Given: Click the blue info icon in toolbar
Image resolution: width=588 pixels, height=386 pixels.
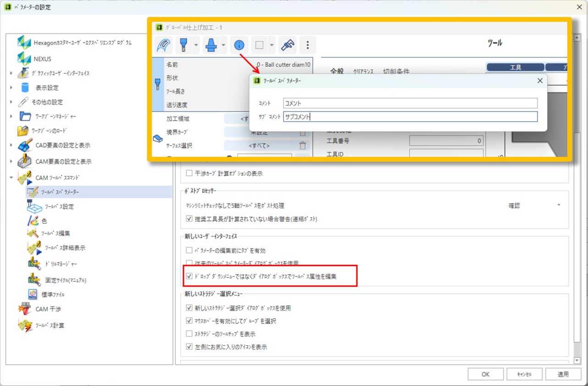Looking at the screenshot, I should click(x=239, y=45).
